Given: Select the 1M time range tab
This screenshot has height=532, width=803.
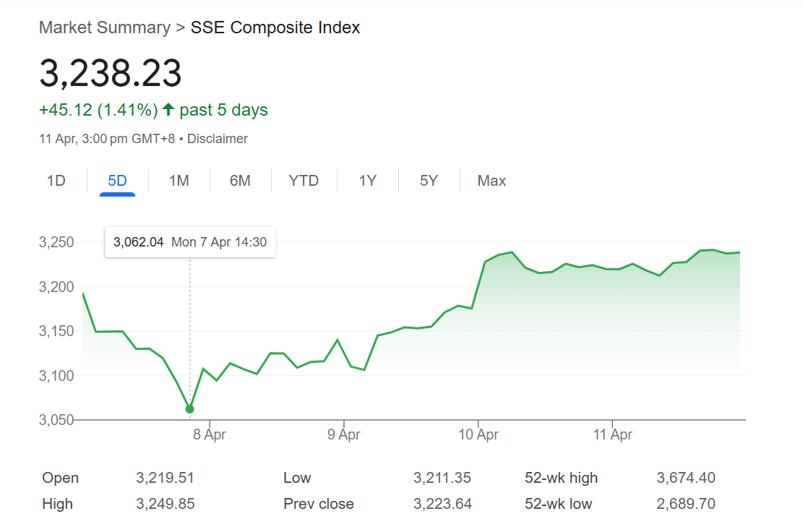Looking at the screenshot, I should pyautogui.click(x=178, y=181).
